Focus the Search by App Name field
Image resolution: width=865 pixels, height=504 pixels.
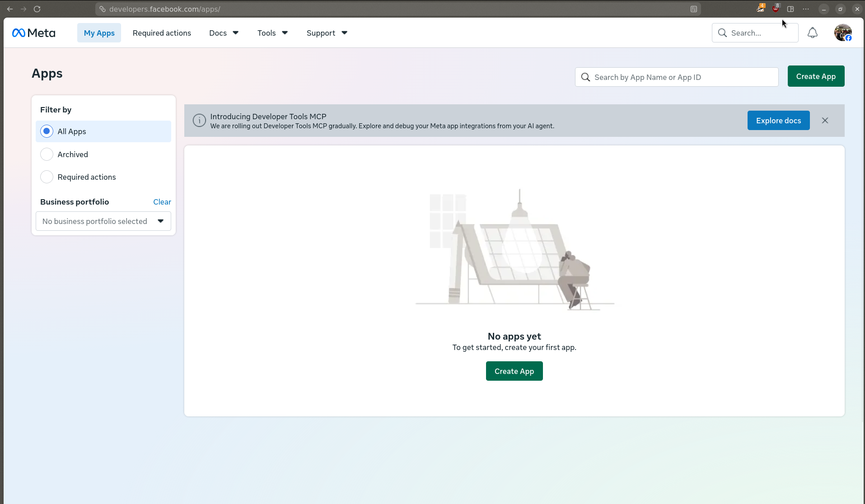click(677, 77)
